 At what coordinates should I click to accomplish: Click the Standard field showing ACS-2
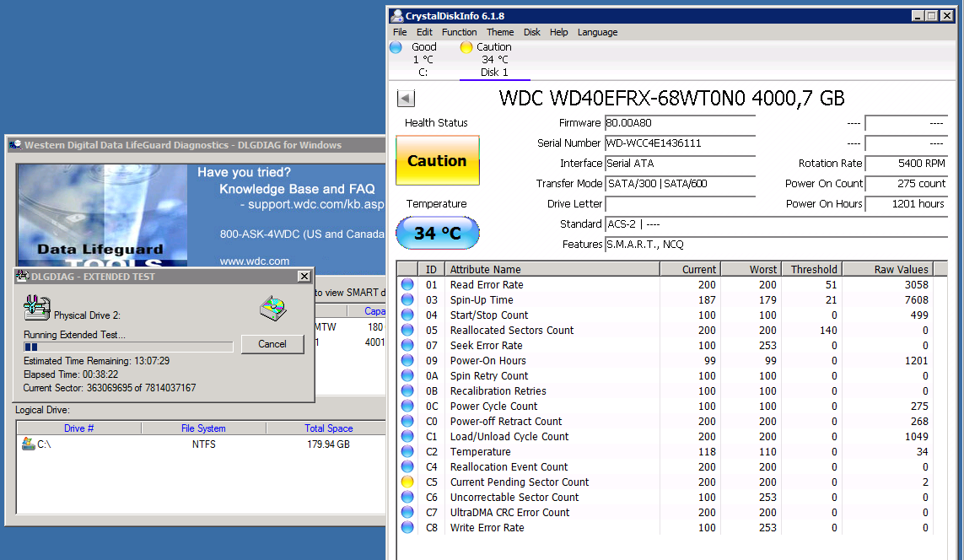pos(776,224)
